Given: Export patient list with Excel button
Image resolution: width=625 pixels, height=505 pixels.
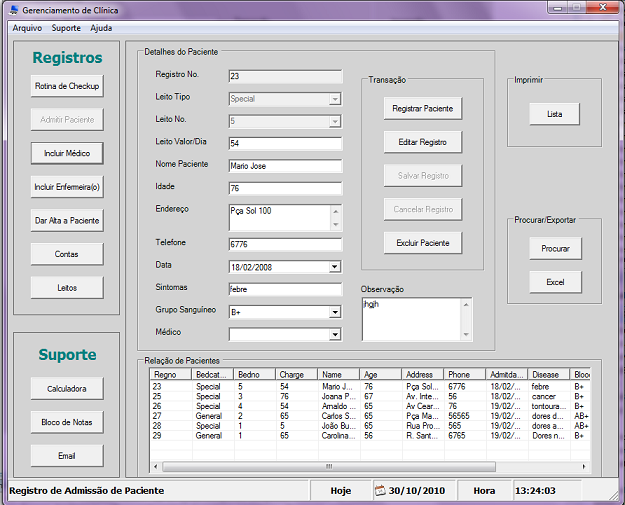Looking at the screenshot, I should click(x=555, y=282).
